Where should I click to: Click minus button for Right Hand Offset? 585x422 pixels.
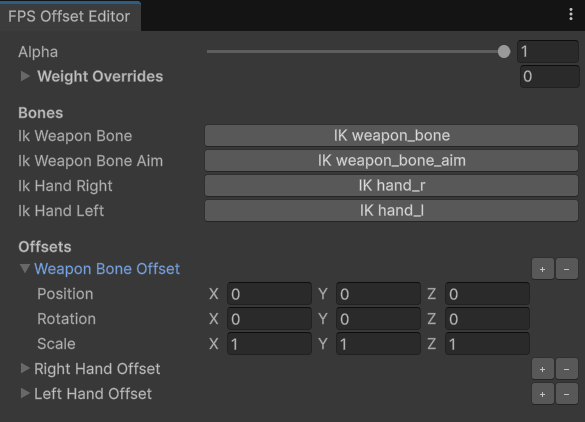coord(566,369)
